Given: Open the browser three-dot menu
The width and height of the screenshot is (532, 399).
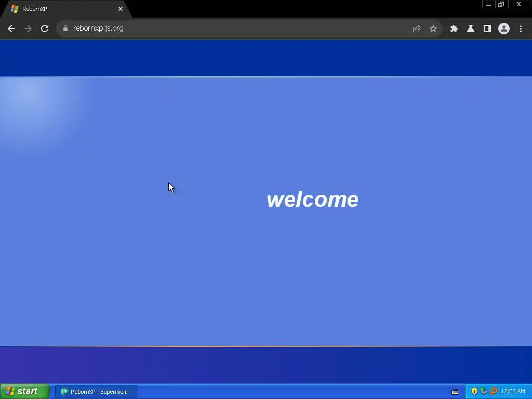Looking at the screenshot, I should (x=521, y=29).
